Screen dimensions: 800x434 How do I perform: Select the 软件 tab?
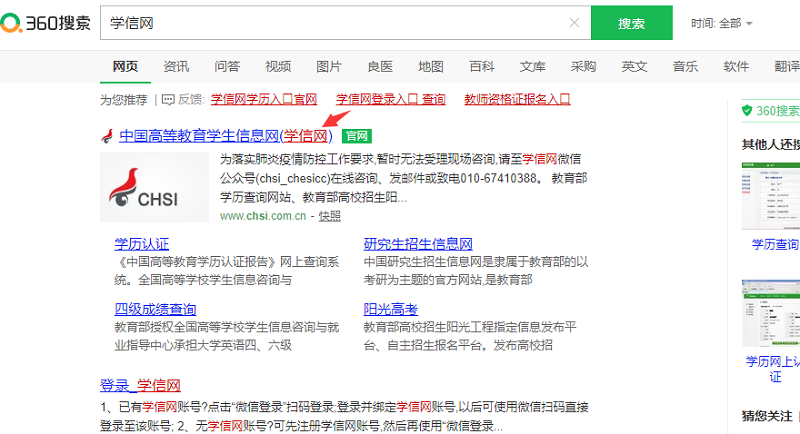pyautogui.click(x=736, y=67)
